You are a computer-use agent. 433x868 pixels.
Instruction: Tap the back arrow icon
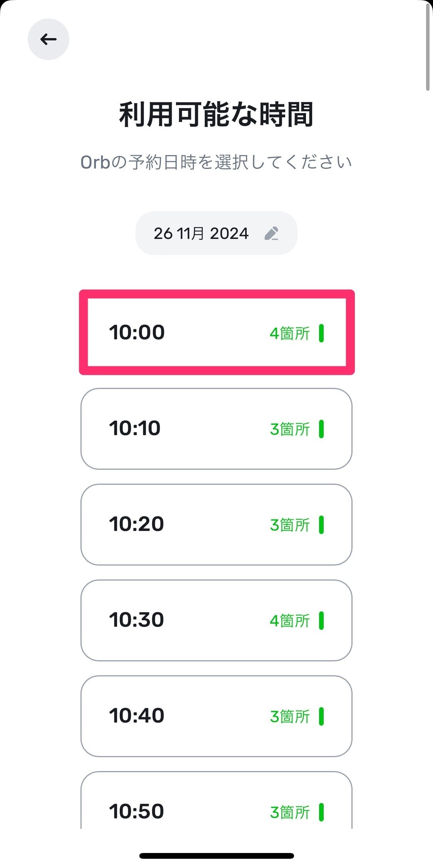click(48, 39)
